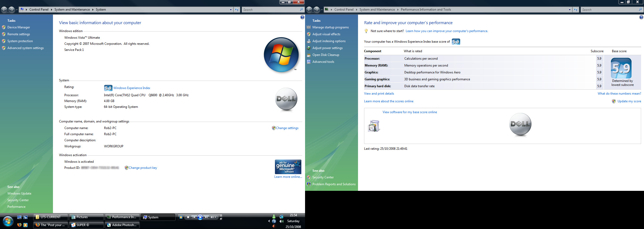Open Windows Update under See also
The image size is (644, 229).
coord(19,193)
